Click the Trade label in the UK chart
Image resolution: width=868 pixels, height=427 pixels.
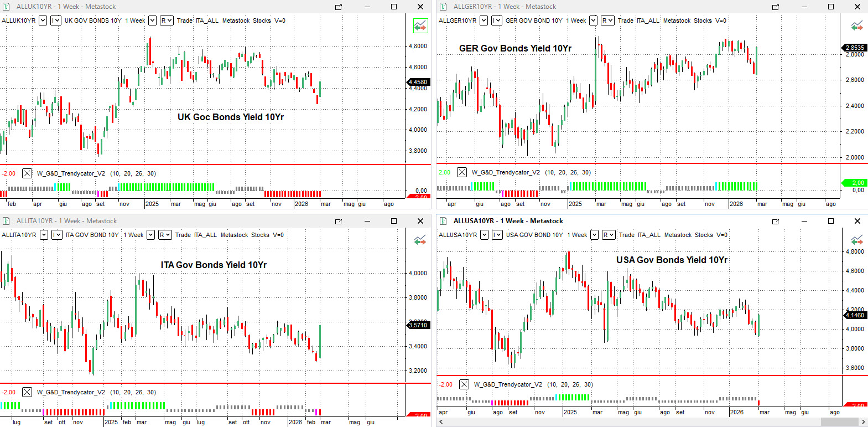[185, 20]
